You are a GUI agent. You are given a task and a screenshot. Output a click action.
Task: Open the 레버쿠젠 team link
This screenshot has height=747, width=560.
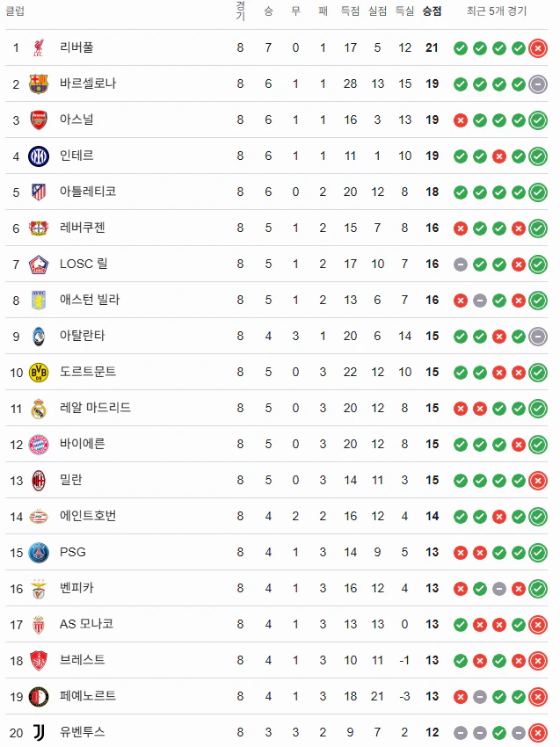(x=82, y=228)
